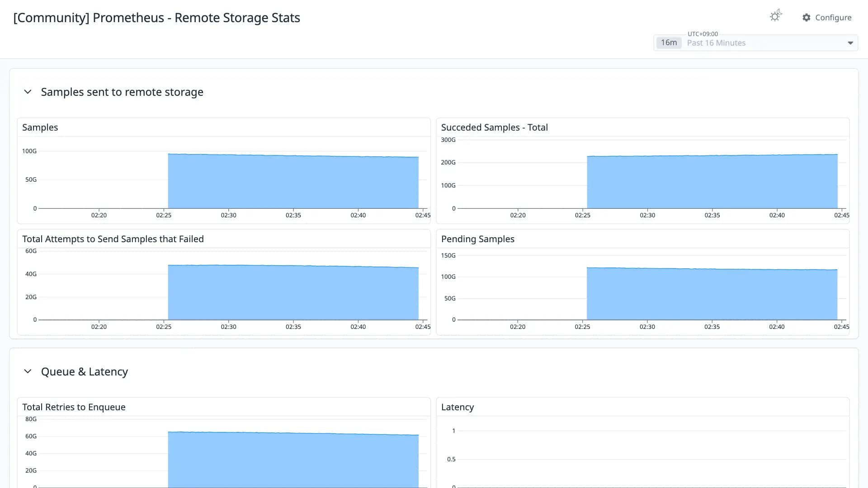The image size is (868, 488).
Task: Click the Pending Samples graph title
Action: click(x=478, y=239)
